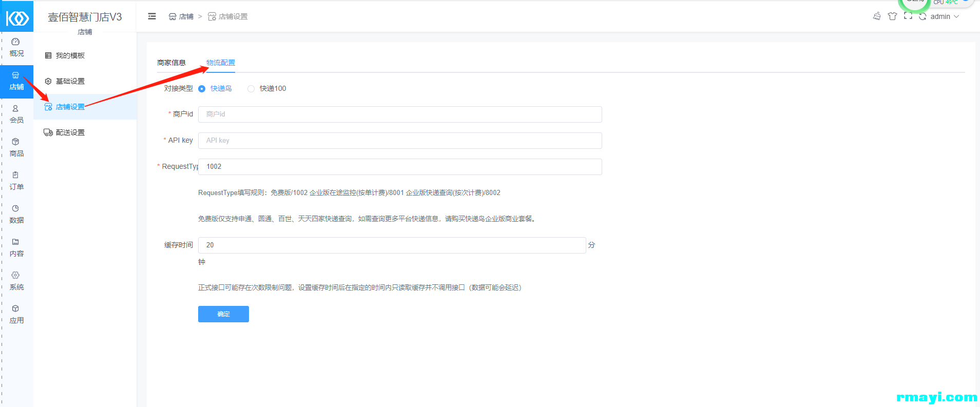The width and height of the screenshot is (980, 407).
Task: Click the blue logo icon at top-left
Action: coord(17,18)
